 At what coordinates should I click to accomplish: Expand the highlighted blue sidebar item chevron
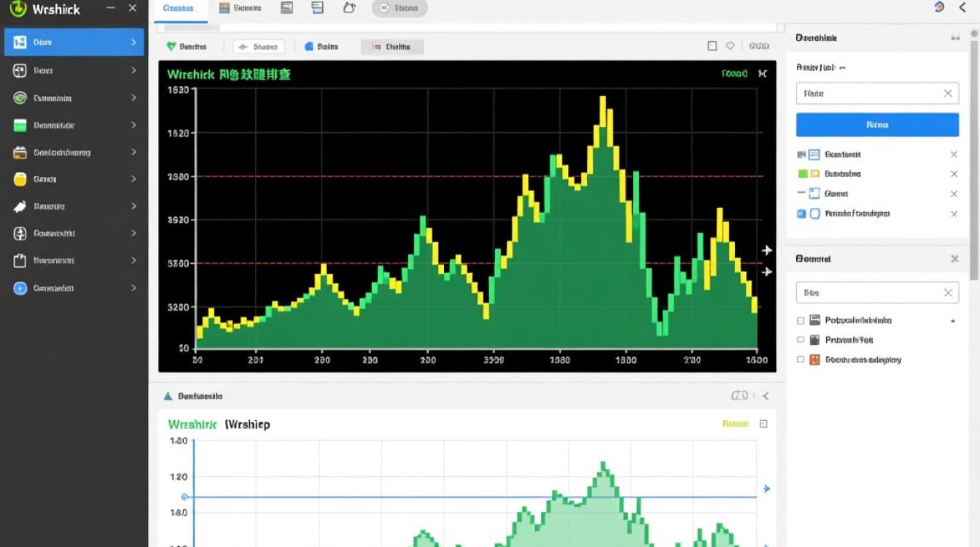click(133, 42)
